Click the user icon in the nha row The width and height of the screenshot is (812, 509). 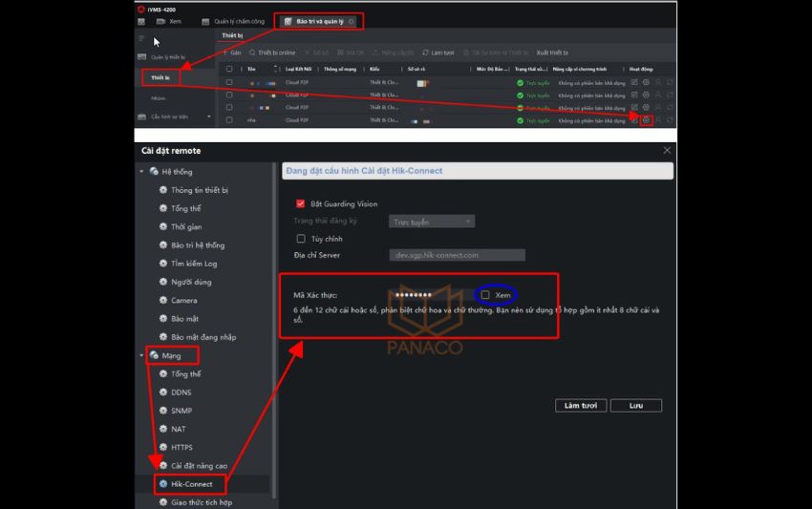(657, 120)
